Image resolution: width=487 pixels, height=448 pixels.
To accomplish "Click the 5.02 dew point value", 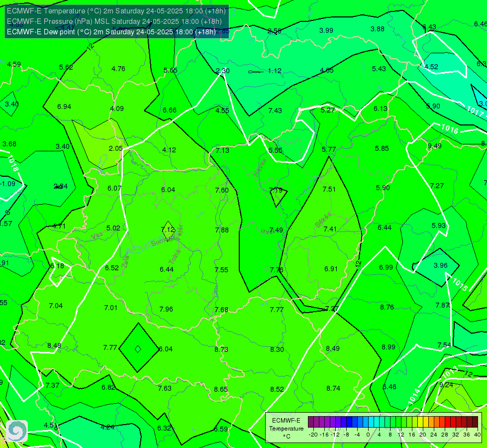I will (113, 228).
